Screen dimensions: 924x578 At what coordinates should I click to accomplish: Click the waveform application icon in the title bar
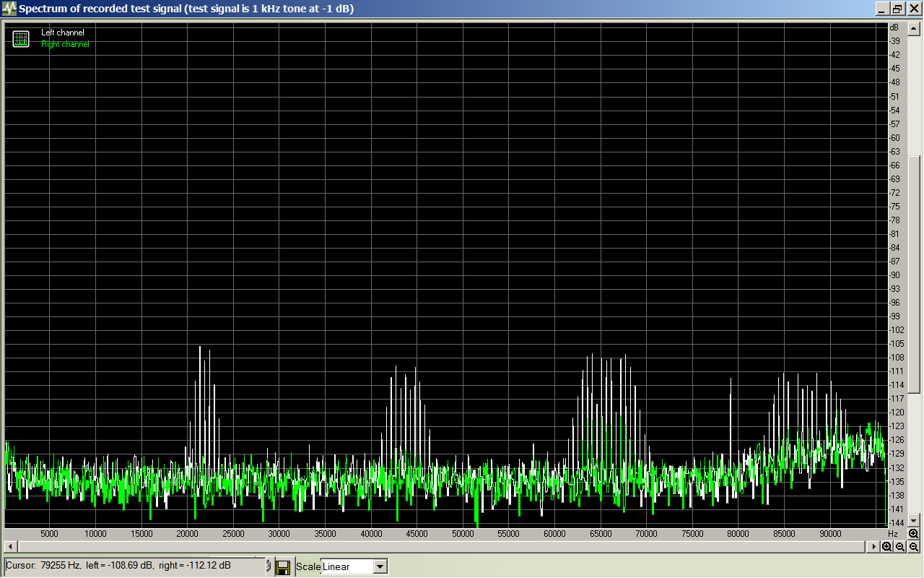pos(9,9)
